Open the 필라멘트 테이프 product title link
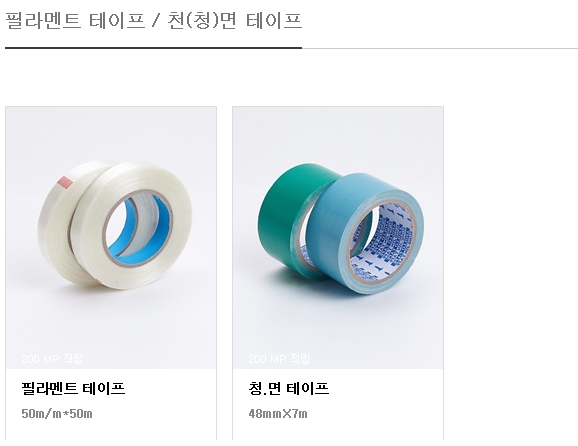The width and height of the screenshot is (578, 446). [73, 388]
